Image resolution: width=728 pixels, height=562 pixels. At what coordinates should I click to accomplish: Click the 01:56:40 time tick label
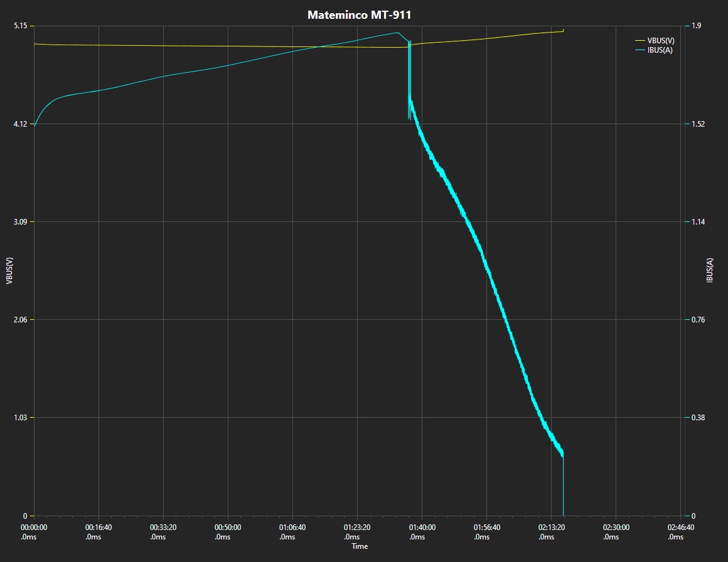coord(486,533)
